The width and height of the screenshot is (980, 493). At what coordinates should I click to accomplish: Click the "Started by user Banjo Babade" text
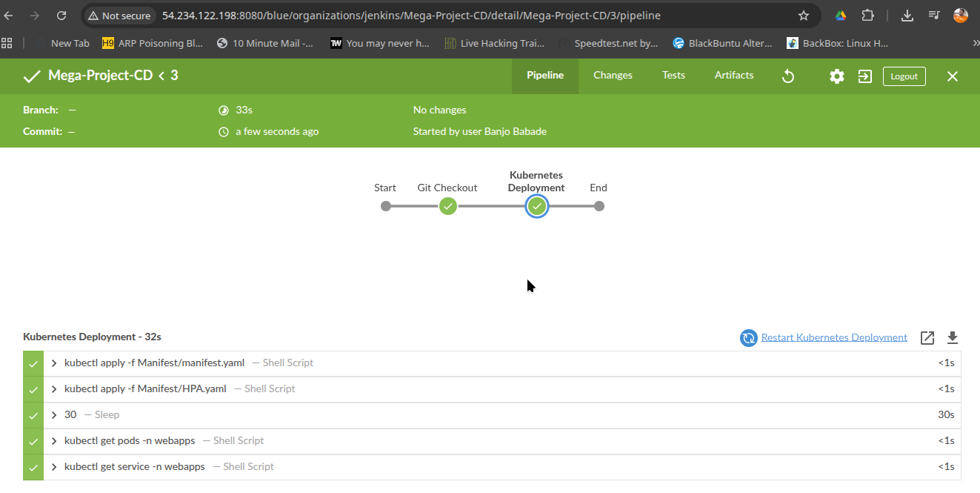pos(480,132)
